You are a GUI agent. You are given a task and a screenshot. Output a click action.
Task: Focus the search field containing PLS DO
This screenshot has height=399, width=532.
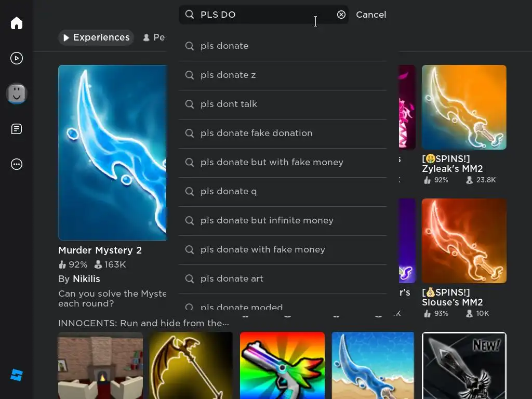click(x=263, y=15)
